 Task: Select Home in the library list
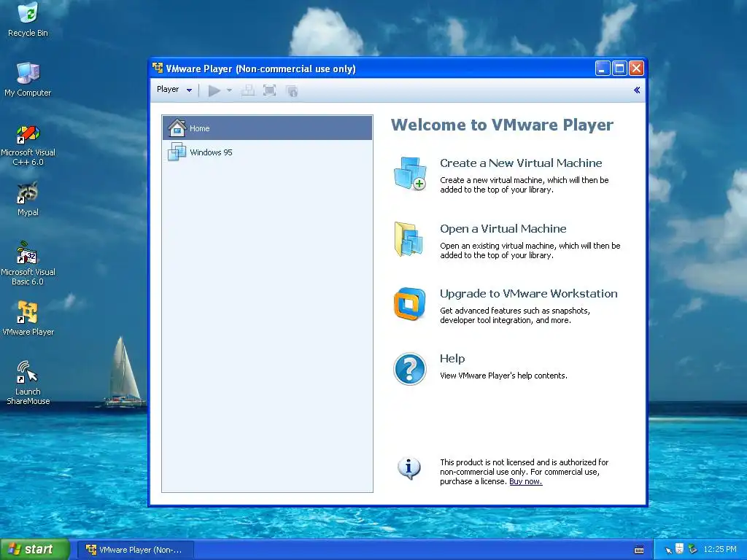(x=267, y=128)
